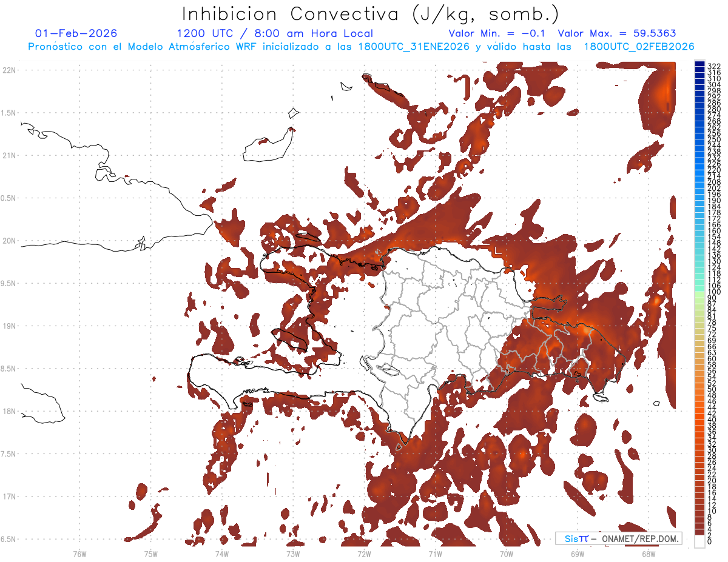Click the '0.5N' latitude label
The height and width of the screenshot is (562, 728).
coord(8,198)
